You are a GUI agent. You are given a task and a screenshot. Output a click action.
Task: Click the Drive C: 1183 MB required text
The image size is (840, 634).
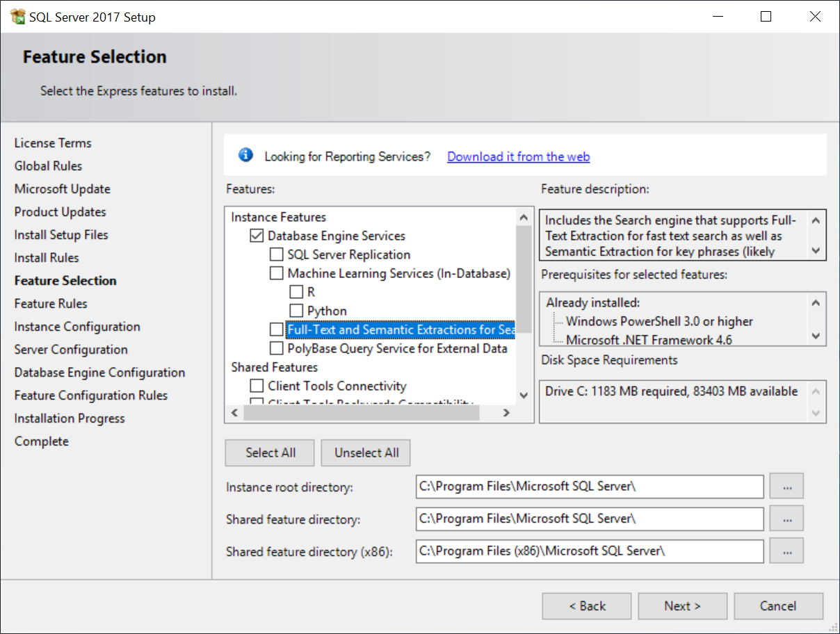(x=671, y=391)
